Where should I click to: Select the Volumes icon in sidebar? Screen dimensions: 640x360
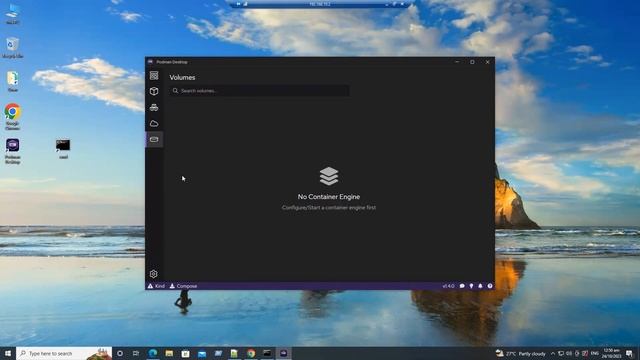(154, 139)
